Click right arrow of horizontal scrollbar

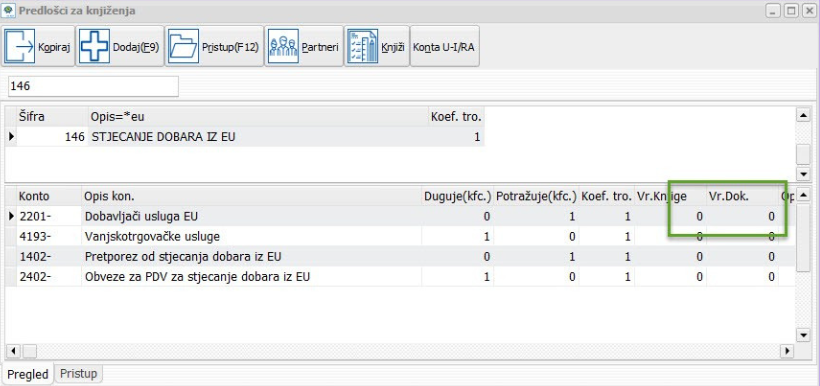tap(787, 350)
